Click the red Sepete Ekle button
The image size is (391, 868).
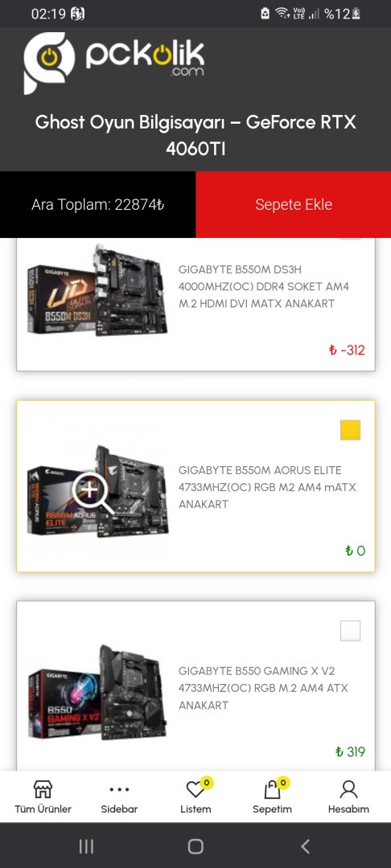tap(294, 204)
